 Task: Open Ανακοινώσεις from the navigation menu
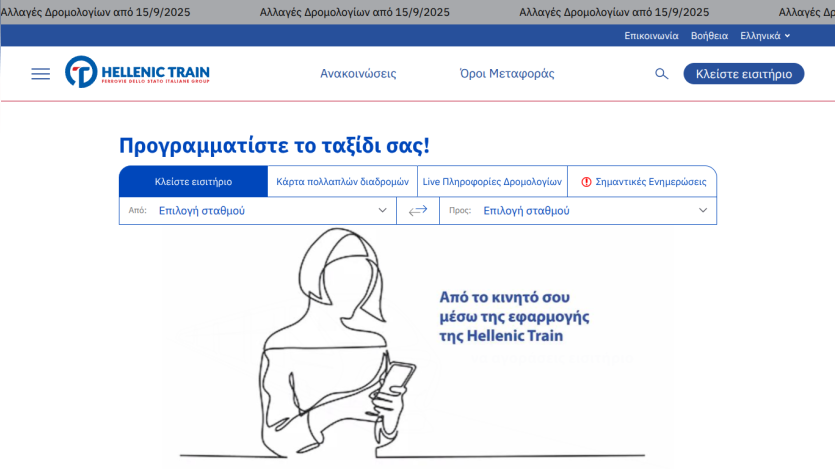pos(358,73)
